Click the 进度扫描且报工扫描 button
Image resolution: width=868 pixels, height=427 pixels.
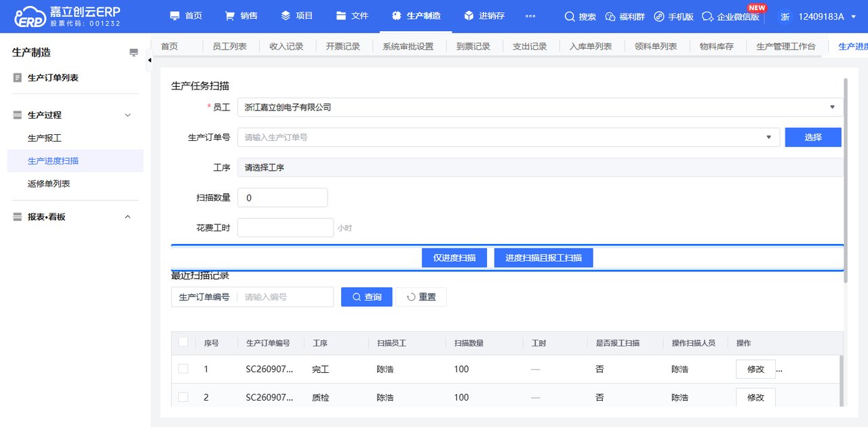point(544,258)
